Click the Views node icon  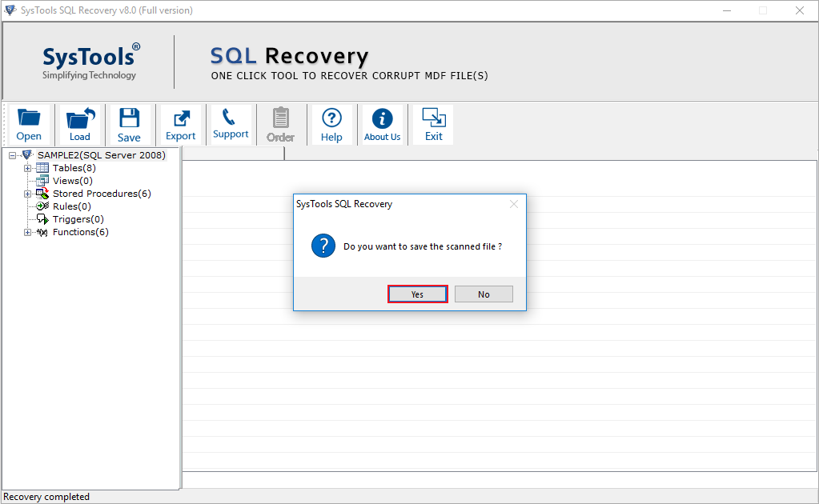pos(42,181)
